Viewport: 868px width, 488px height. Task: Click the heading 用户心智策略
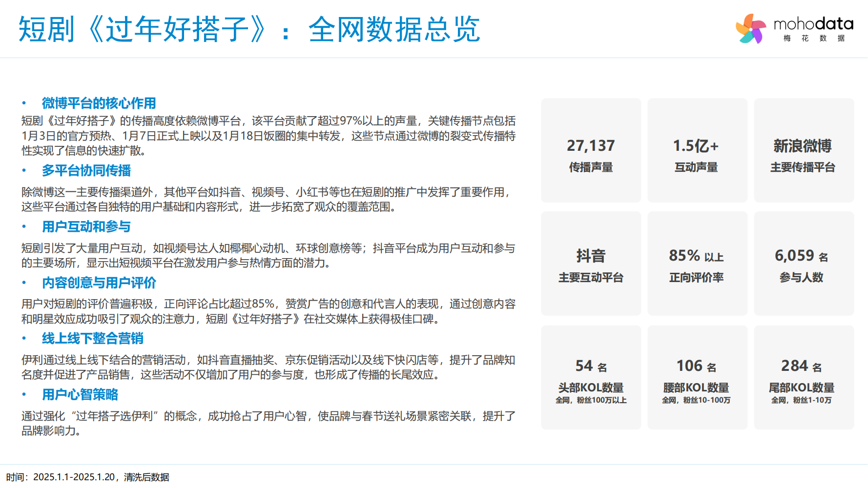point(80,394)
